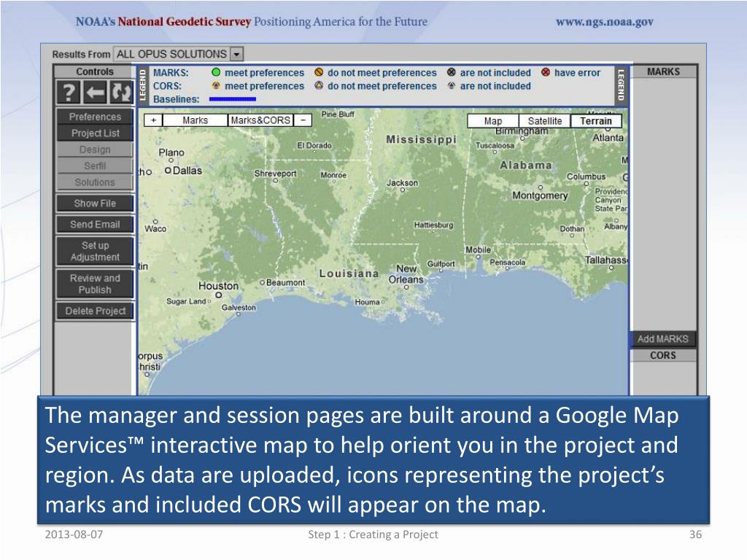Click the help question mark icon
The image size is (747, 560).
click(69, 92)
